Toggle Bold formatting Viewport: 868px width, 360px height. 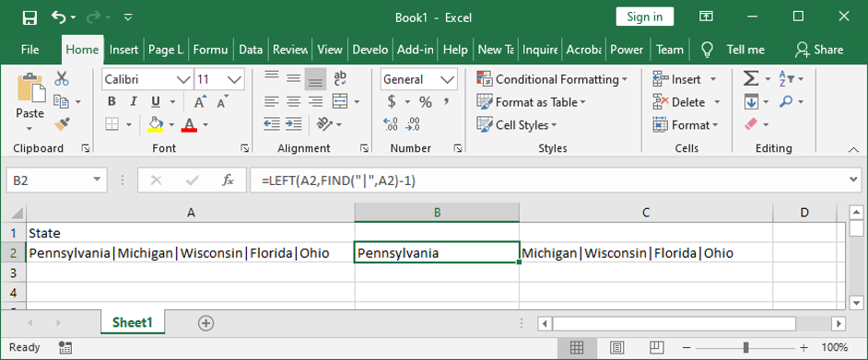[111, 102]
